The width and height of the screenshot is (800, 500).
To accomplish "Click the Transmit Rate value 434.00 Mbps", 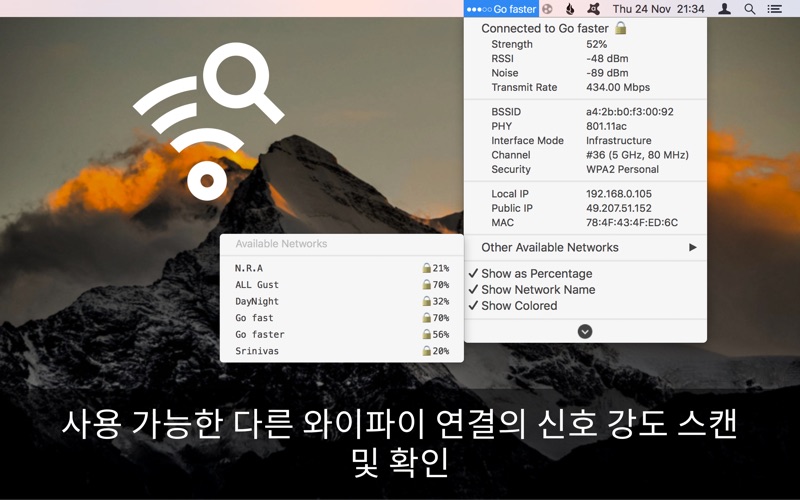I will (x=618, y=87).
